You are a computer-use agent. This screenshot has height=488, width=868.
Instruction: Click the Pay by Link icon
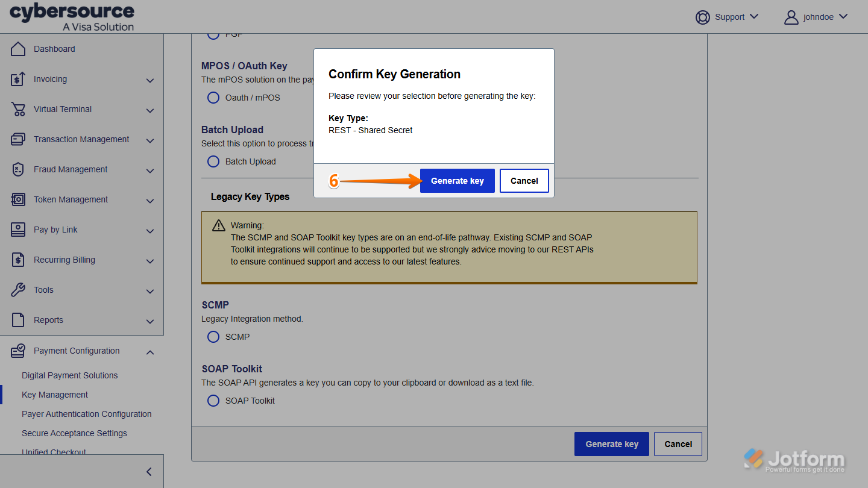[x=18, y=230]
